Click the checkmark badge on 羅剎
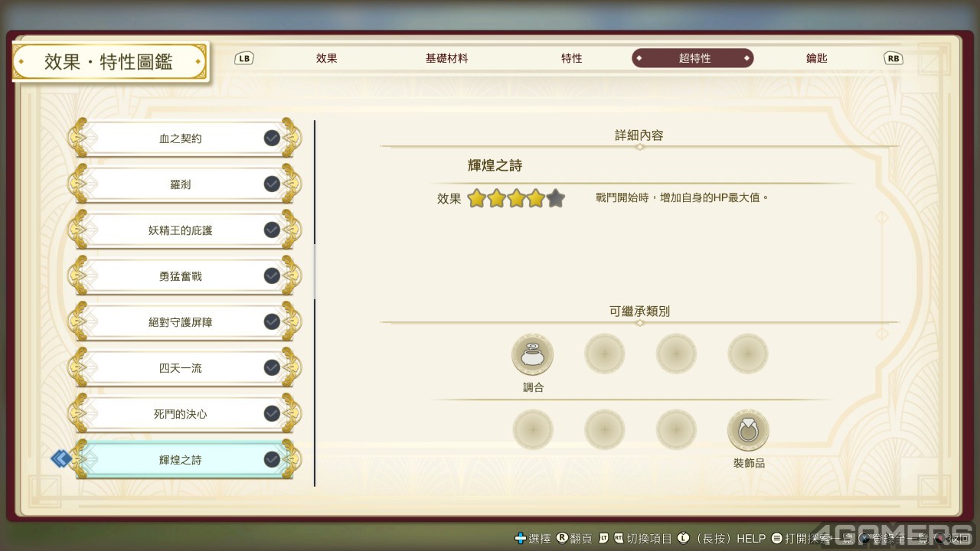 [272, 184]
